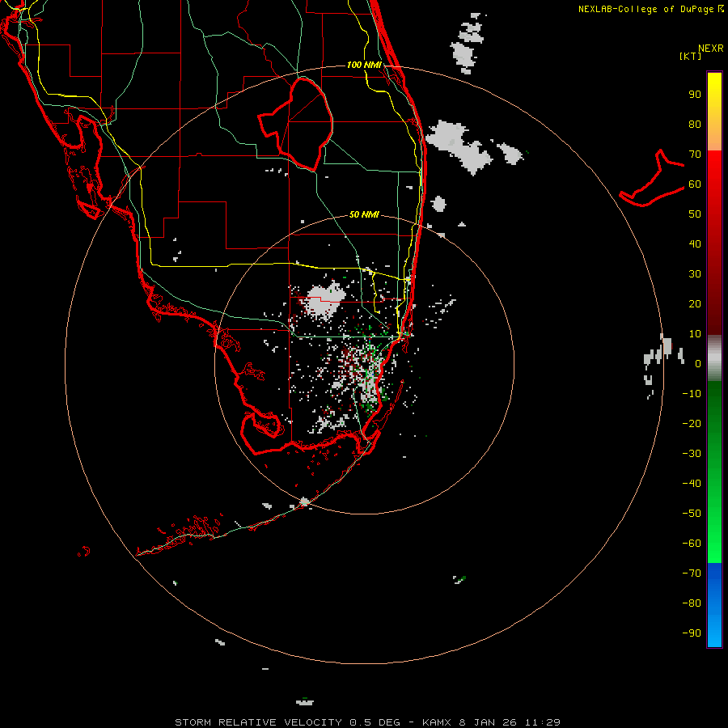Click the -60 value on velocity scale

692,544
